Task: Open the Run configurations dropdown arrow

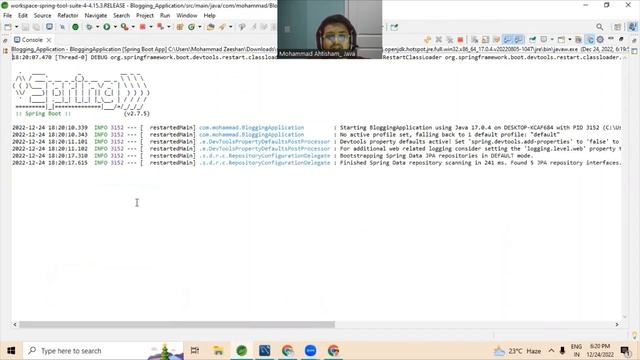Action: (115, 27)
